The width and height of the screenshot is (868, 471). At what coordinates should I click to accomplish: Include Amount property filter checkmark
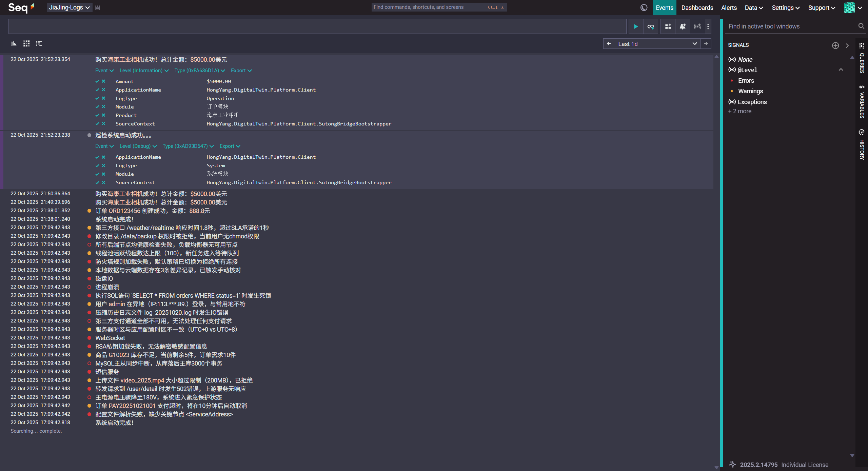(x=97, y=81)
